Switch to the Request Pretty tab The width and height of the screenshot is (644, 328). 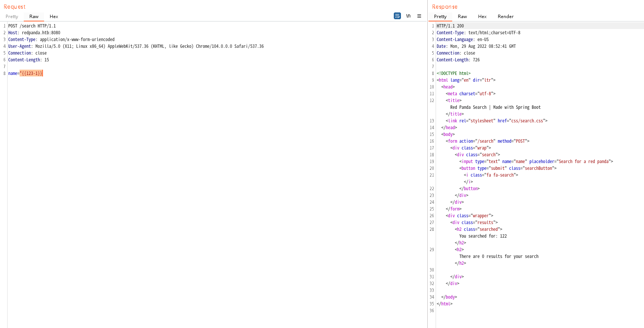click(12, 17)
